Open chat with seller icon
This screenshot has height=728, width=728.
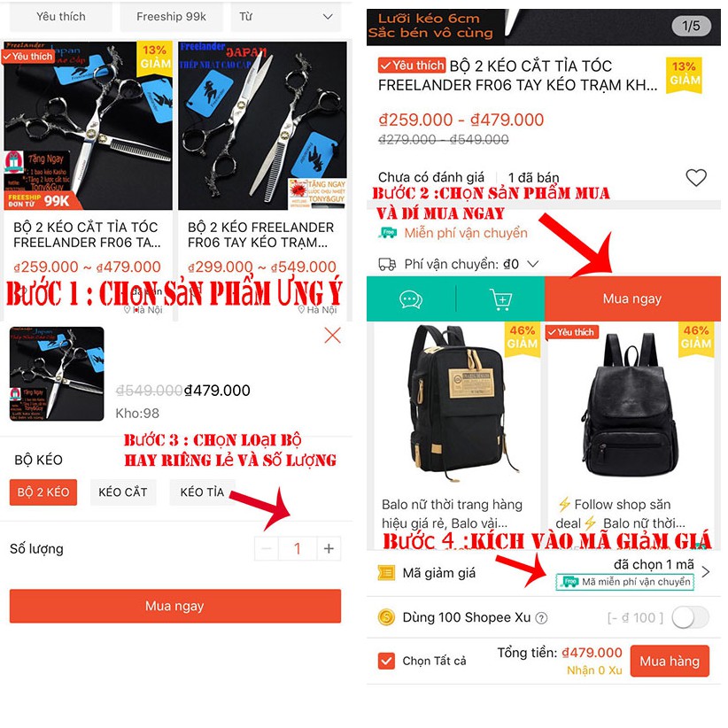coord(410,299)
